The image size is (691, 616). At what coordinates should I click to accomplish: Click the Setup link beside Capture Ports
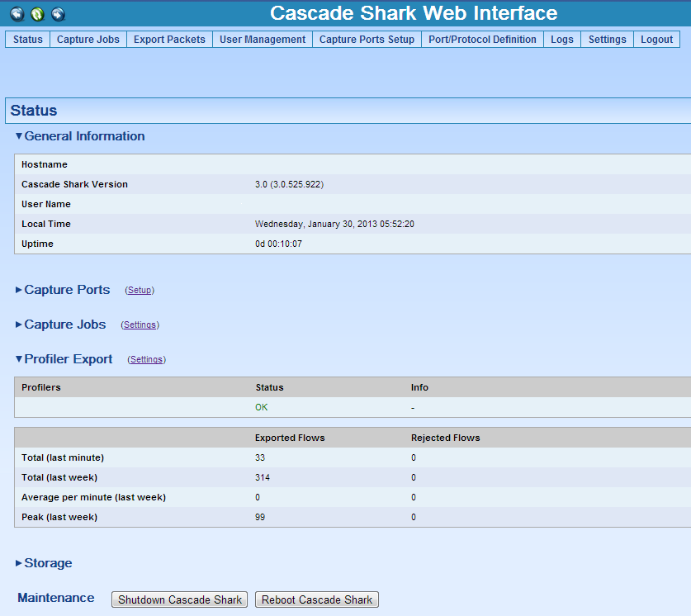click(140, 291)
